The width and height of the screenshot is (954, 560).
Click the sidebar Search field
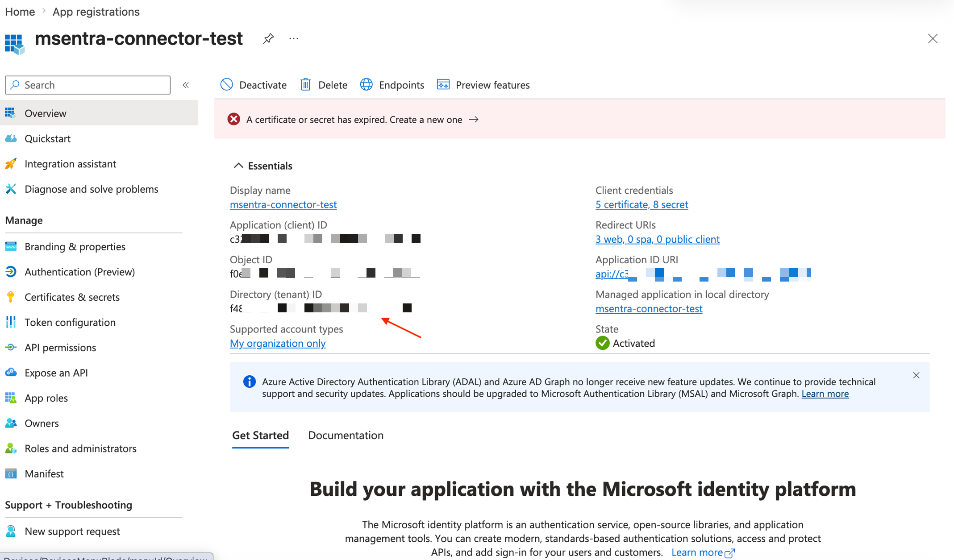point(88,85)
